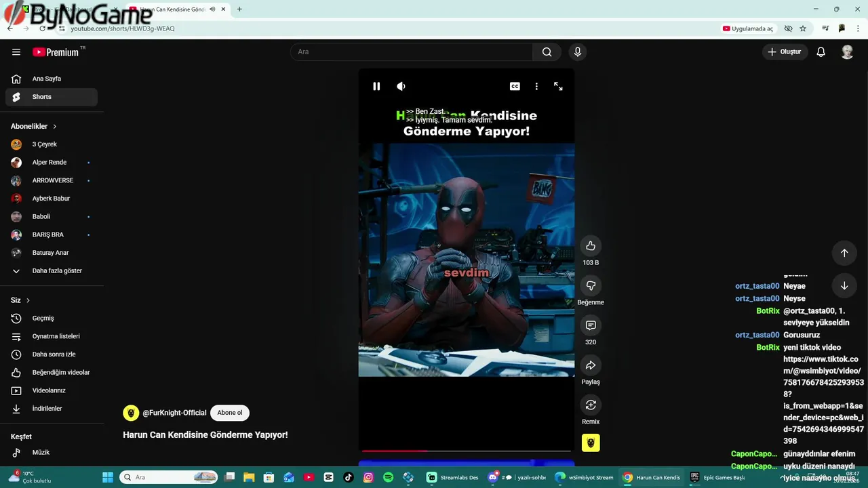Click the Uygulamada aç button
The width and height of the screenshot is (868, 488).
pos(748,28)
